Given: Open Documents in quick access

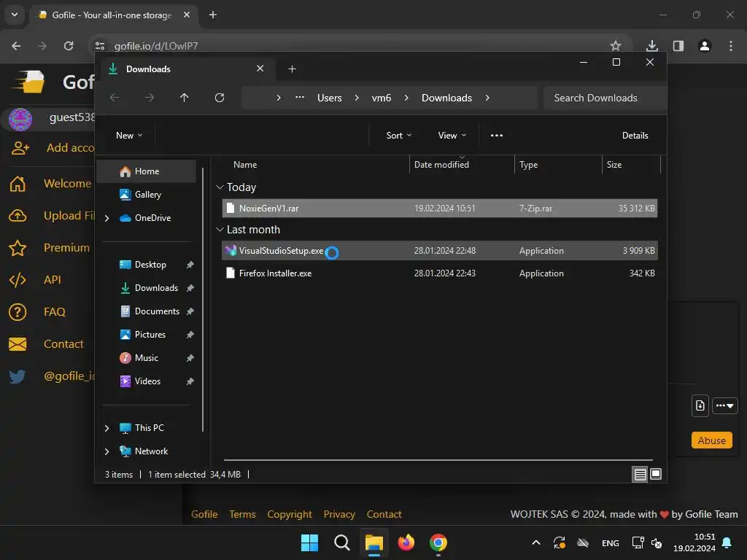Looking at the screenshot, I should coord(156,311).
